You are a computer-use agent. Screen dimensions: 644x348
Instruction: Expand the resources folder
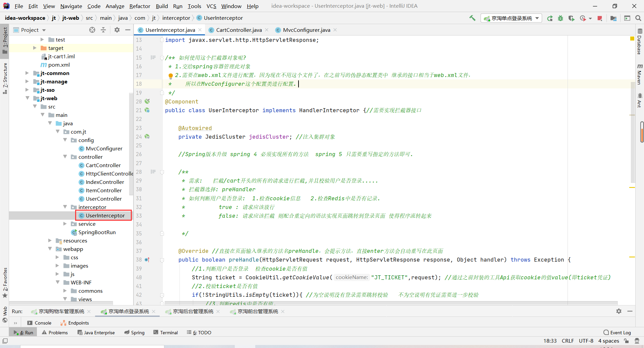tap(50, 240)
